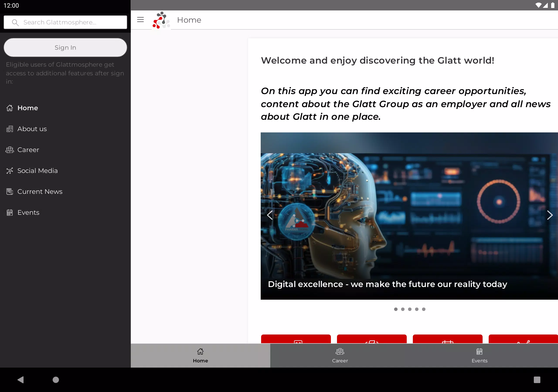Go to previous carousel slide
This screenshot has width=558, height=392.
coord(270,215)
